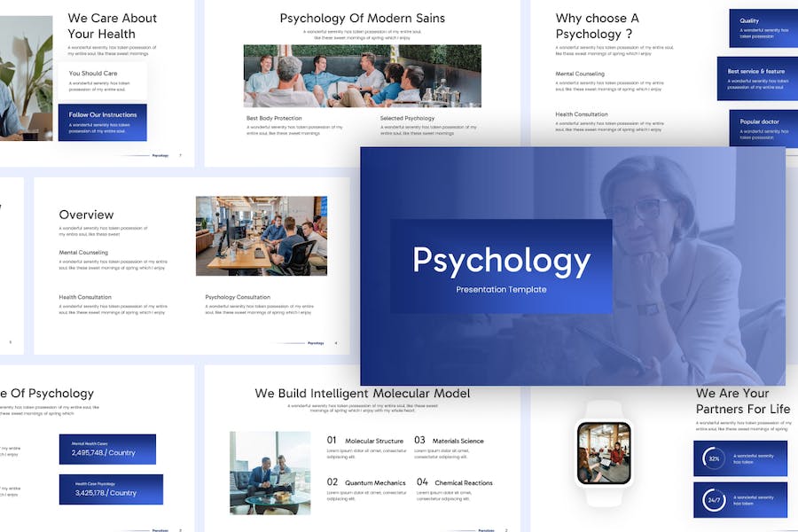Select the "Of Psychology" slide heading
798x532 pixels.
coord(47,394)
